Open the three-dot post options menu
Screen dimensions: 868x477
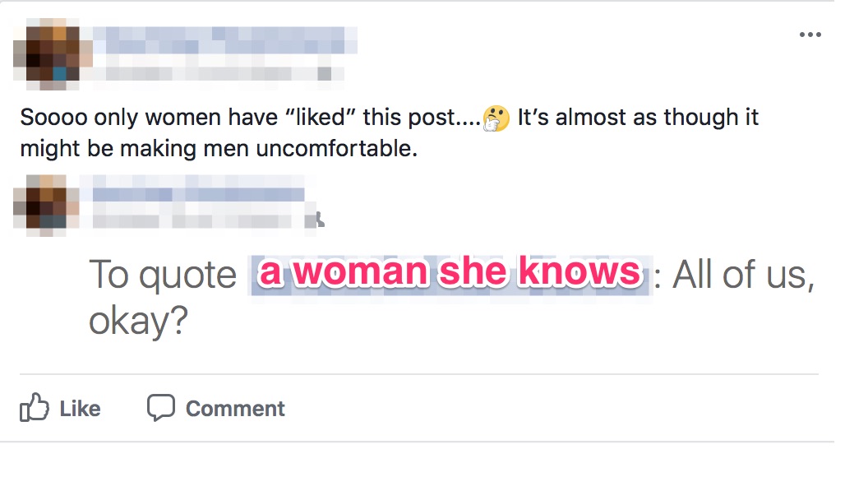[810, 35]
